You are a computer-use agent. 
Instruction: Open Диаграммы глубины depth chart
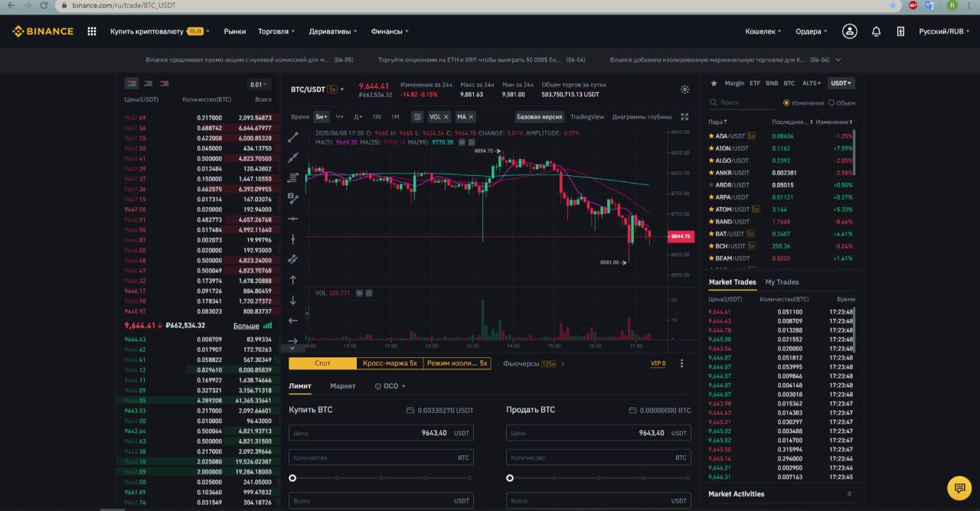642,117
